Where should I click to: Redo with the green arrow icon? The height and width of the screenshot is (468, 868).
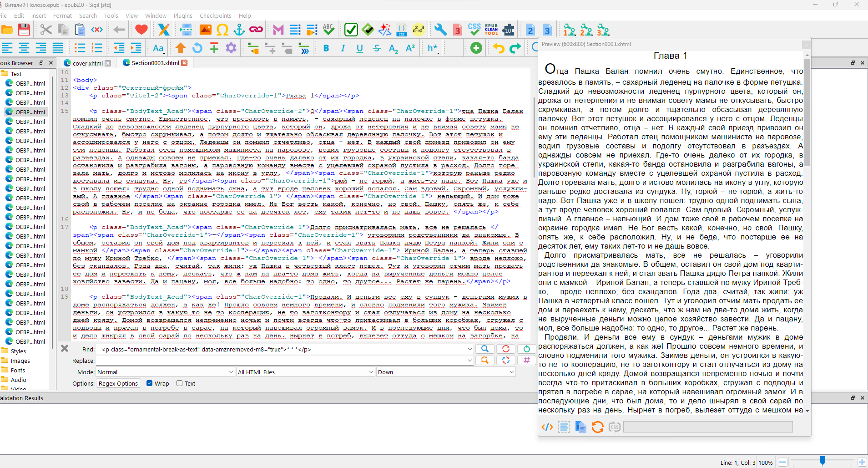[x=515, y=48]
